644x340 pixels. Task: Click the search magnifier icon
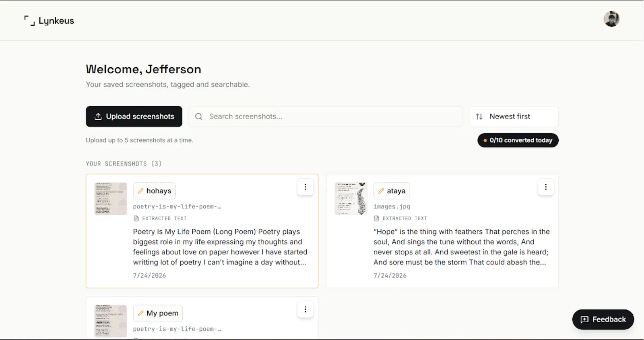198,116
